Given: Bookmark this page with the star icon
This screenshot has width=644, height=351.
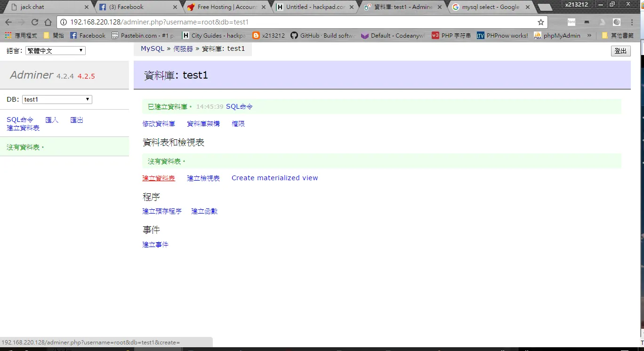Looking at the screenshot, I should point(541,22).
